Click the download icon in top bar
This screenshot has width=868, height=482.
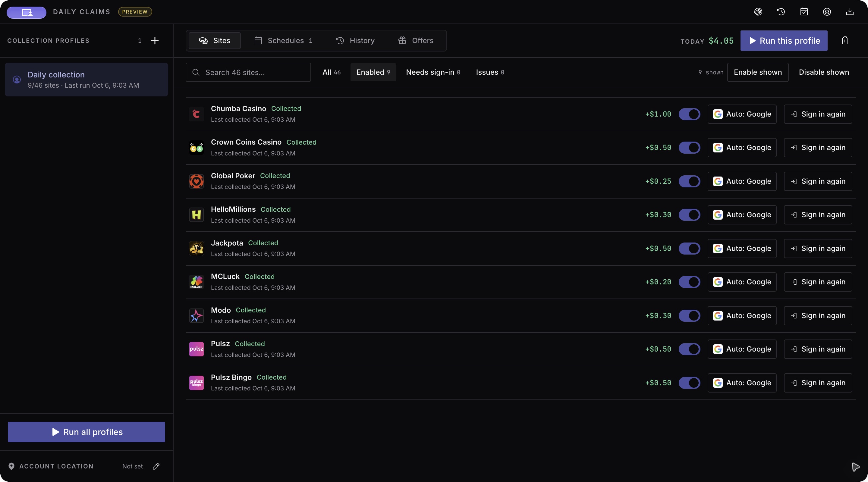tap(850, 12)
